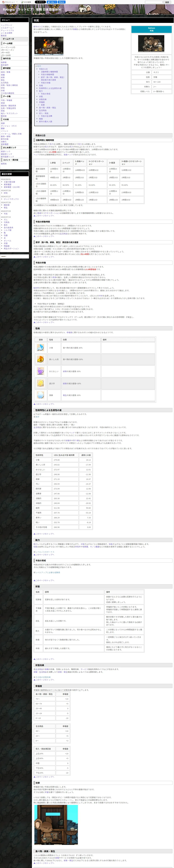This screenshot has height=868, width=174.
Task: Open 経済／産業 in the sidebar menu
Action: [x=5, y=72]
